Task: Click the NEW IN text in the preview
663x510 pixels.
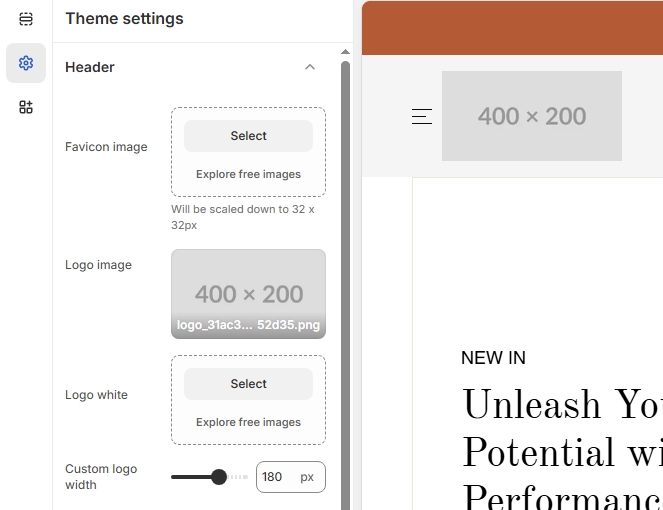Action: tap(493, 358)
